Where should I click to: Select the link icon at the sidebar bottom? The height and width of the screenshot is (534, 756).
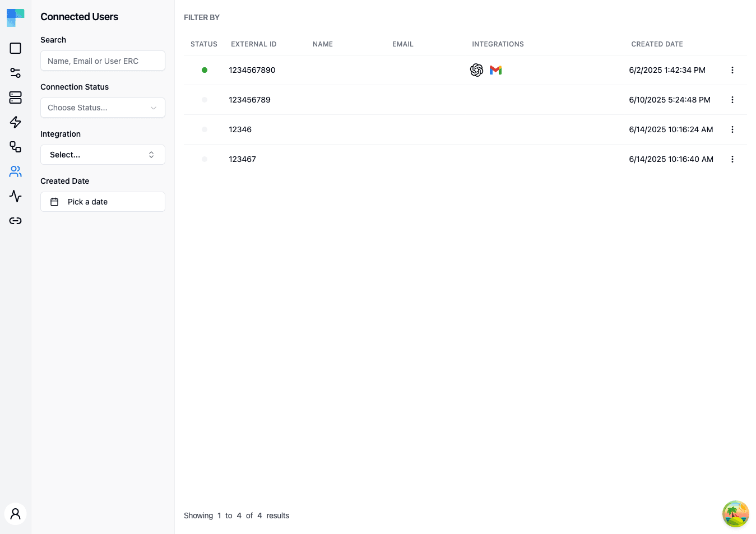tap(15, 221)
